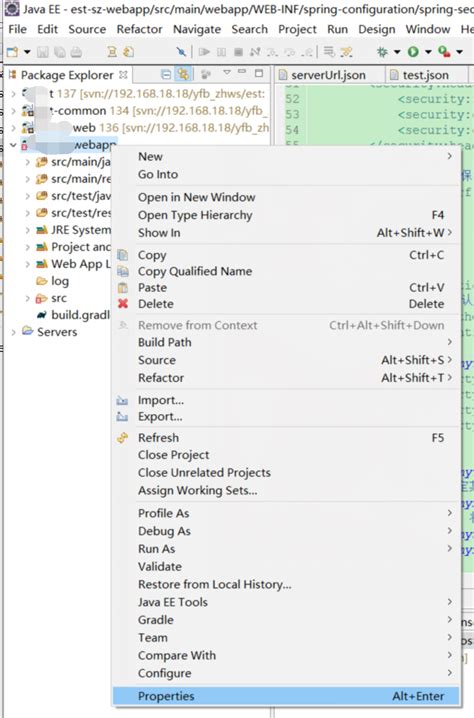
Task: Minimize the Package Explorer view
Action: 242,72
